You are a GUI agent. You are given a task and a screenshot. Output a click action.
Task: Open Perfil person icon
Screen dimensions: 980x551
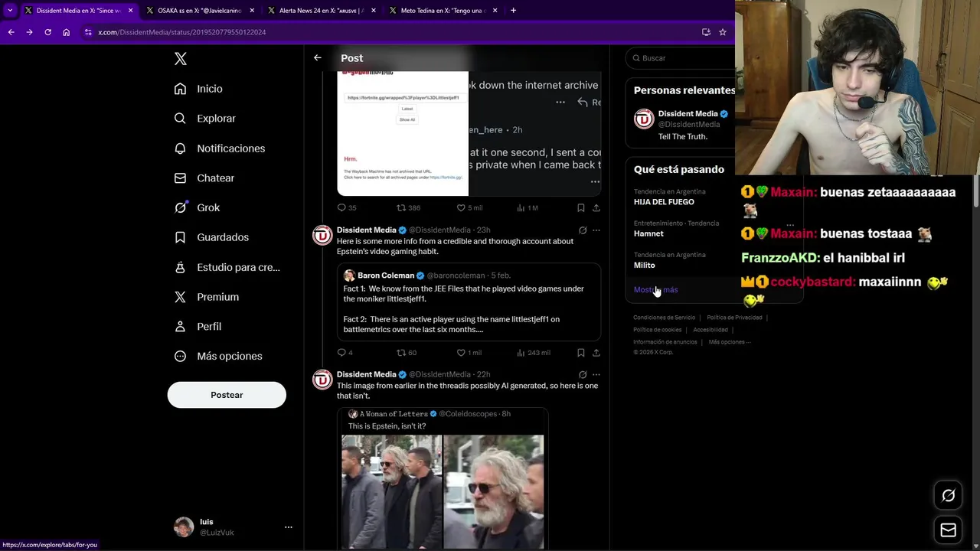coord(180,326)
